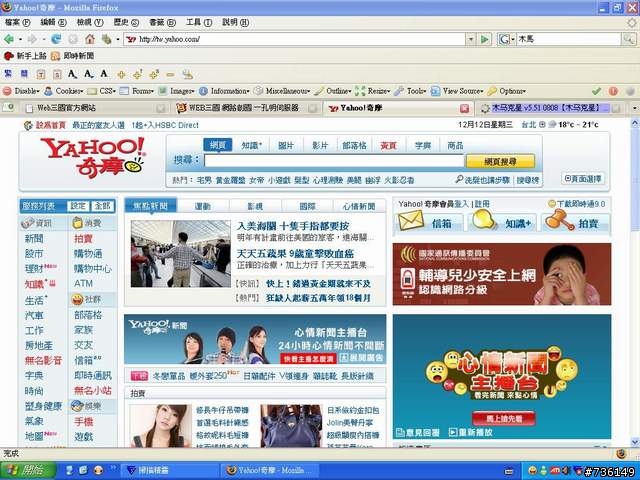Expand the address bar history dropdown arrow
640x480 pixels.
[471, 39]
